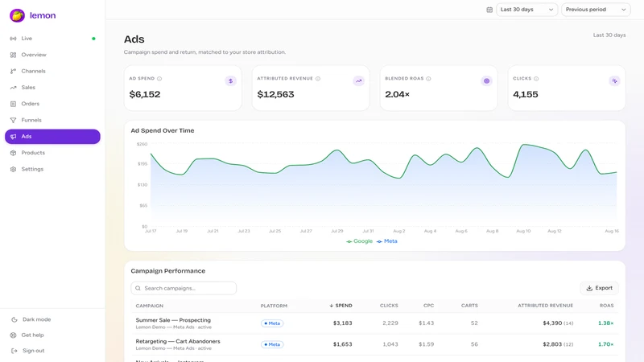644x362 pixels.
Task: Sort by Platform column header
Action: 274,306
